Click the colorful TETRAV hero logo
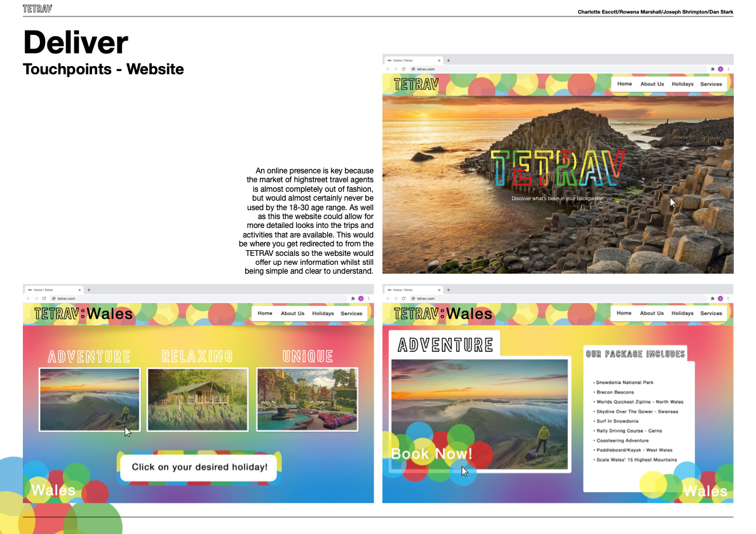Screen dimensions: 756x534 click(x=557, y=168)
